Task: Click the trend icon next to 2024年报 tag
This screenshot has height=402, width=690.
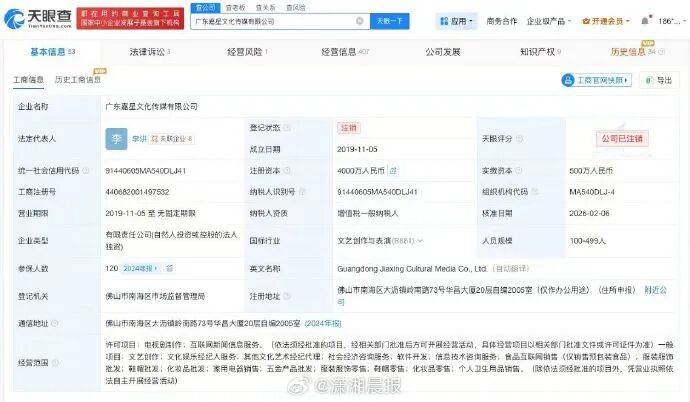Action: click(169, 268)
